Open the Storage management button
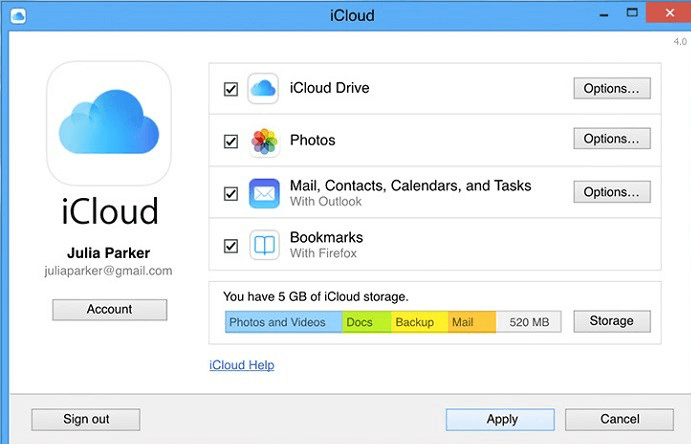The width and height of the screenshot is (692, 444). [x=612, y=321]
